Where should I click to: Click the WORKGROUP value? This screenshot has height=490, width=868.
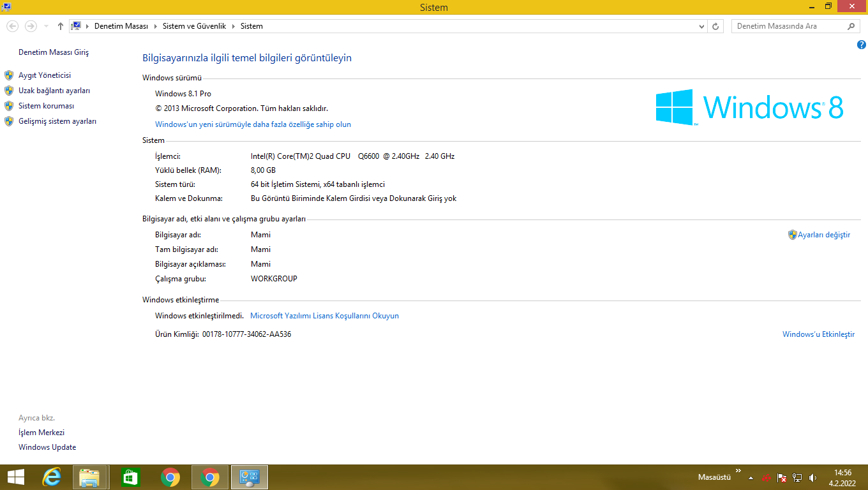pyautogui.click(x=274, y=279)
